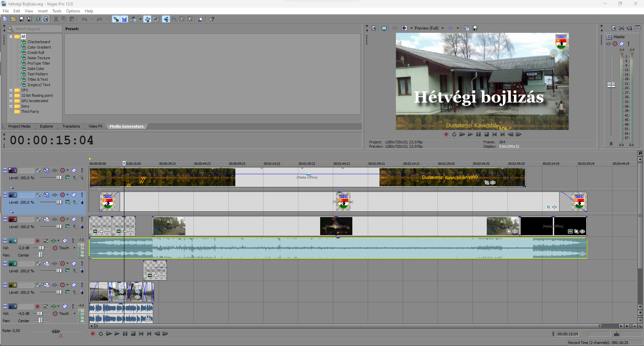Save snapshot of preview to file
Screen dimensions: 644x346
pyautogui.click(x=475, y=28)
